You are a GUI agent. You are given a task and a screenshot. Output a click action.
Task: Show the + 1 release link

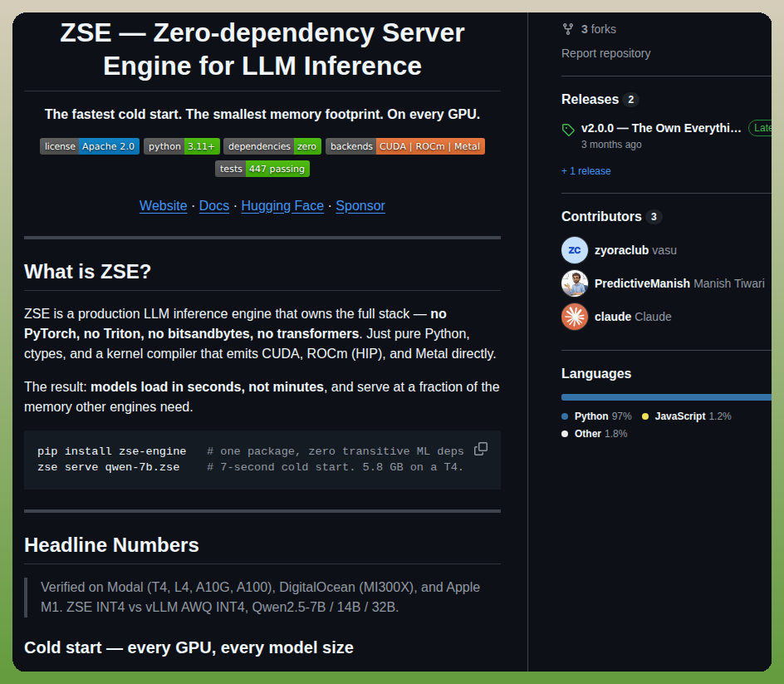[x=586, y=171]
